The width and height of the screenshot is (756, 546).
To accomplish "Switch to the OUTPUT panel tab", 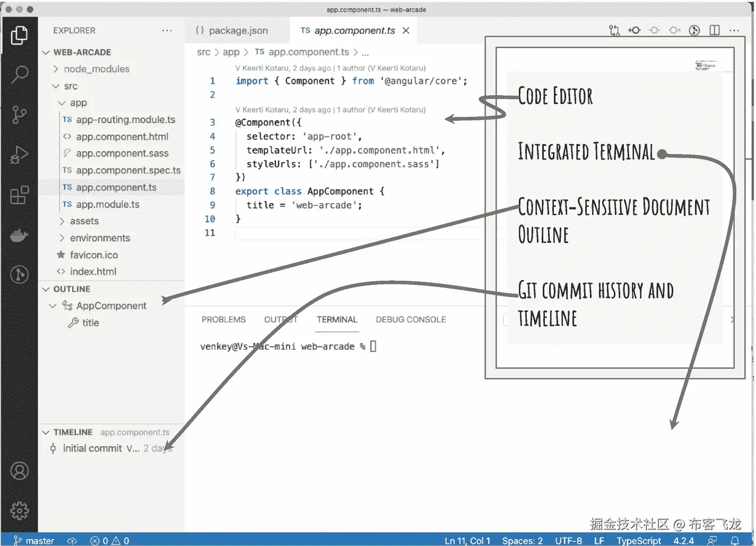I will 281,319.
